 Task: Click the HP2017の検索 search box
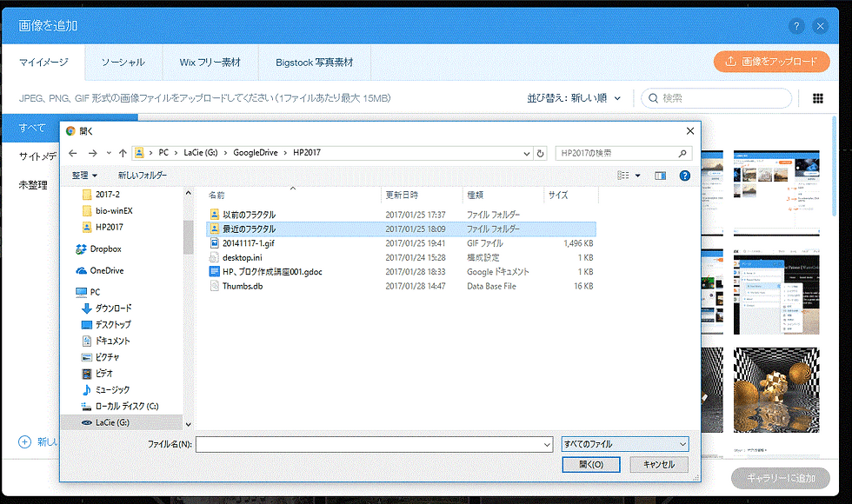coord(623,154)
